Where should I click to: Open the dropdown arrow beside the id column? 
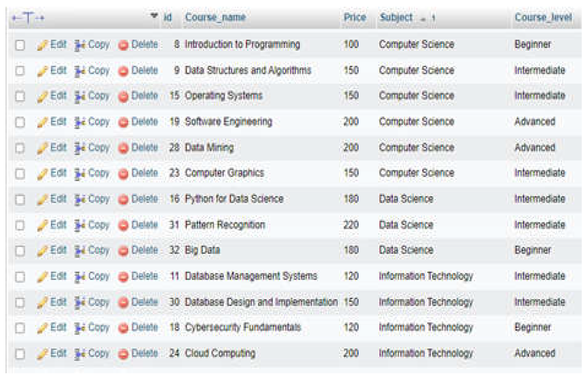pos(154,16)
